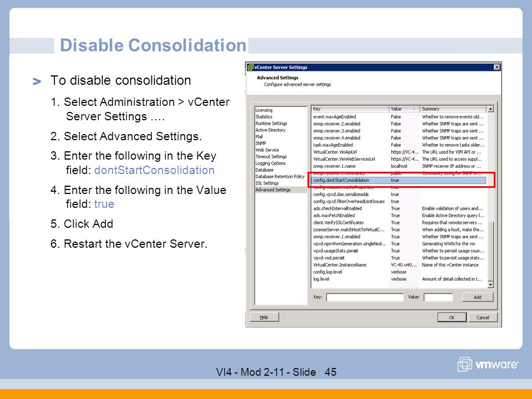Select the vpxd.usageStats.persist row

pos(399,250)
